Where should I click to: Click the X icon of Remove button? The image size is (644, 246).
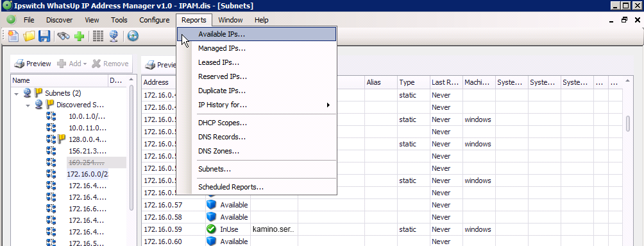[96, 64]
